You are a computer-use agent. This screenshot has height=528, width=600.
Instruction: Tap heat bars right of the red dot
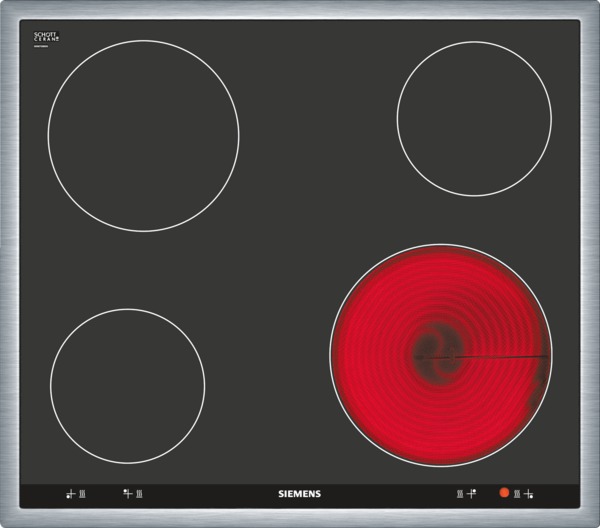pyautogui.click(x=517, y=493)
